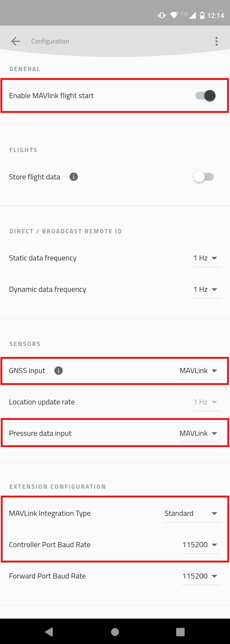The image size is (230, 644).
Task: Tap info icon next to Store flight data
Action: (74, 177)
